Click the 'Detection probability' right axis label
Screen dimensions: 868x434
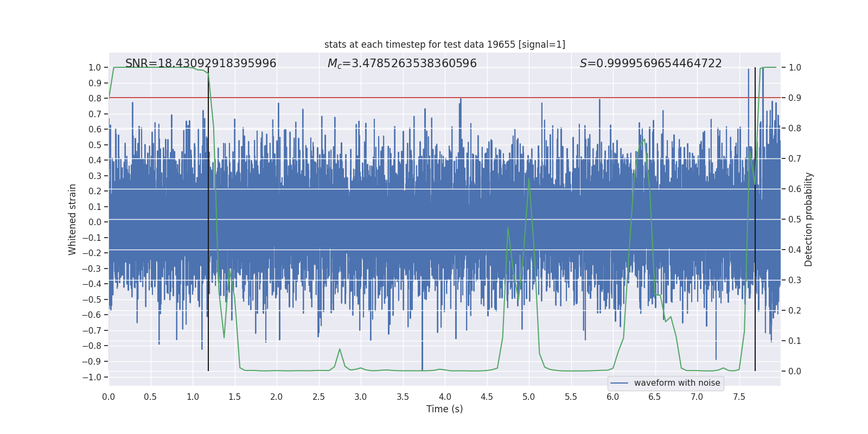coord(809,219)
